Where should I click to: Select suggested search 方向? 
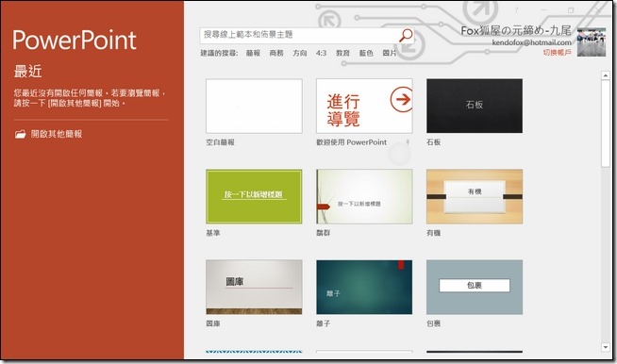pos(300,53)
